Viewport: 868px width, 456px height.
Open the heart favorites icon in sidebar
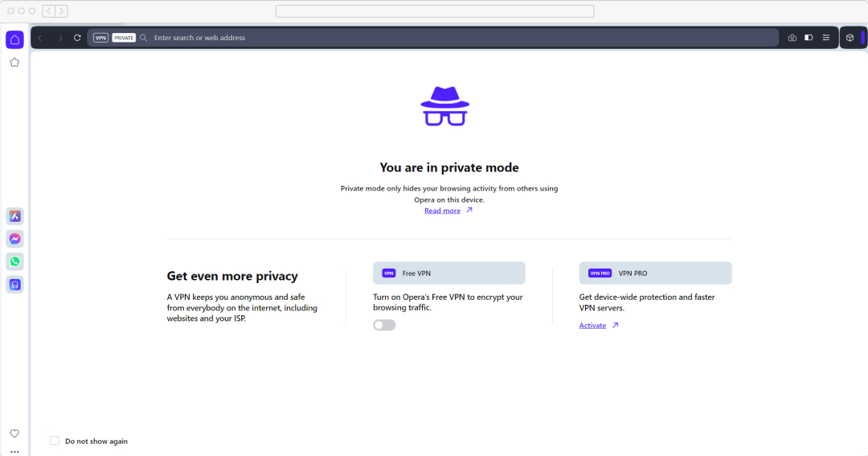pyautogui.click(x=15, y=433)
